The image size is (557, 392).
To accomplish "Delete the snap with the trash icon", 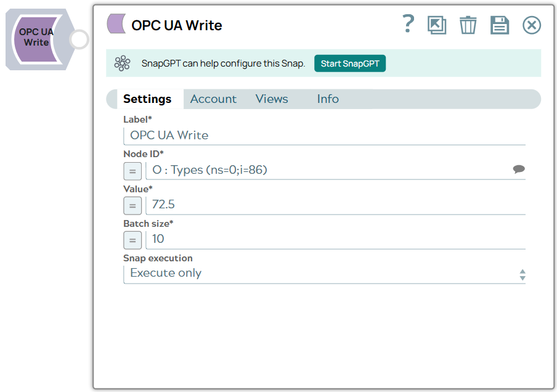I will (468, 25).
